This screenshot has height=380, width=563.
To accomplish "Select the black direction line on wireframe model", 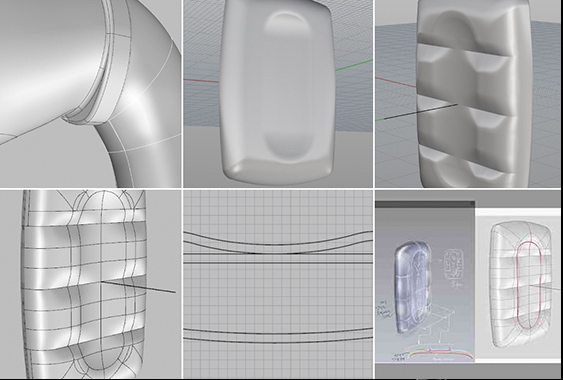I will (138, 287).
